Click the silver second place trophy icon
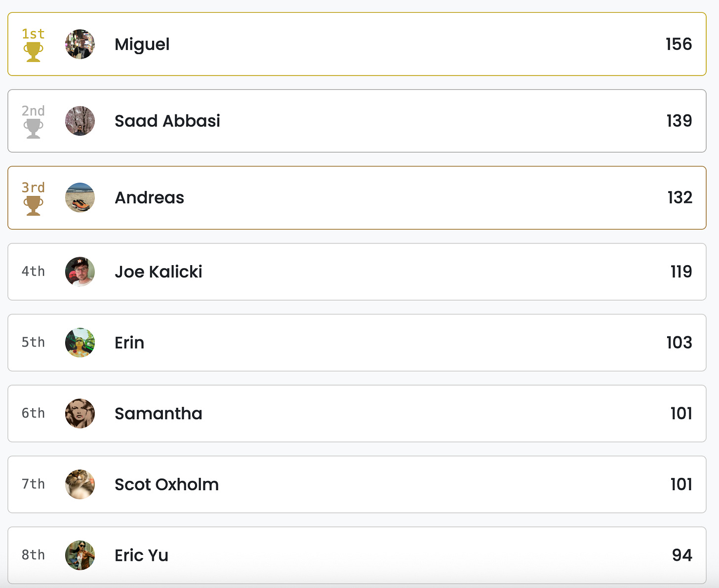Image resolution: width=719 pixels, height=588 pixels. click(x=33, y=128)
